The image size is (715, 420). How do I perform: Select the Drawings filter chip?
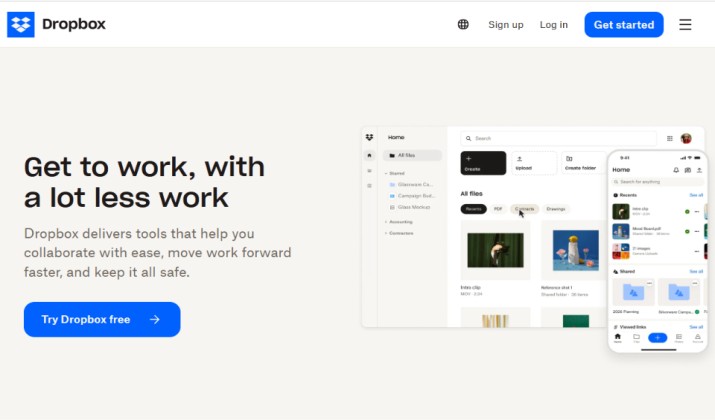(555, 209)
